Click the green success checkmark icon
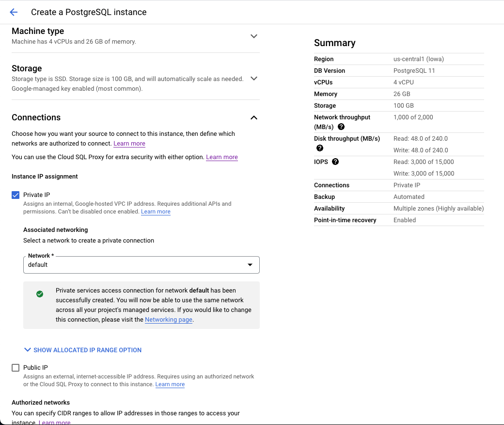This screenshot has height=425, width=504. click(x=40, y=294)
